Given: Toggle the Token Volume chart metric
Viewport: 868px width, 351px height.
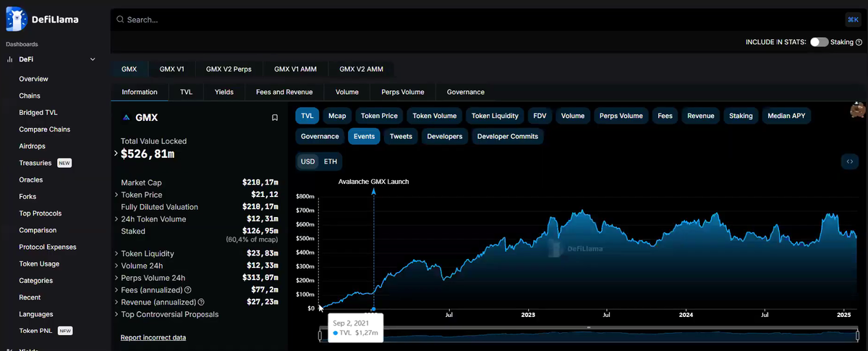Looking at the screenshot, I should pyautogui.click(x=435, y=116).
